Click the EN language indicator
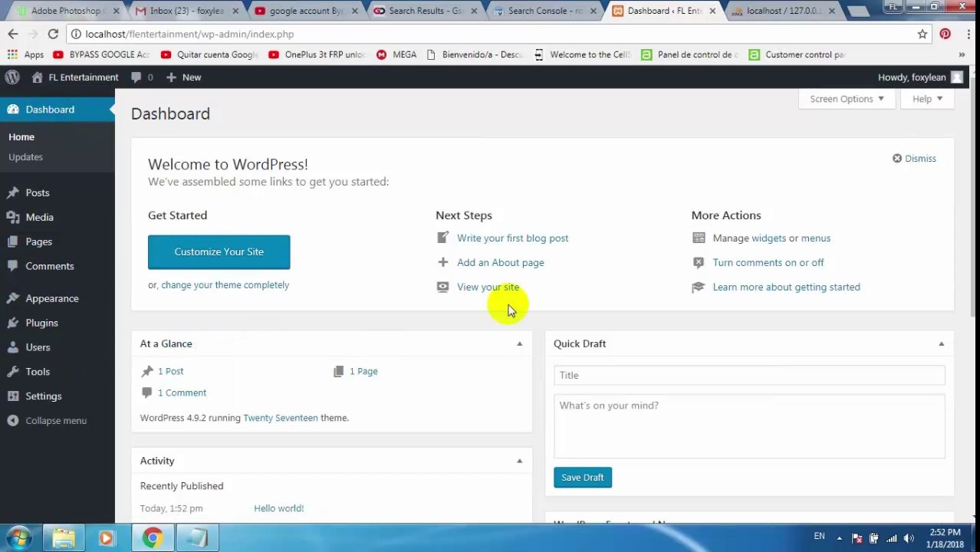Viewport: 980px width, 552px height. coord(819,537)
